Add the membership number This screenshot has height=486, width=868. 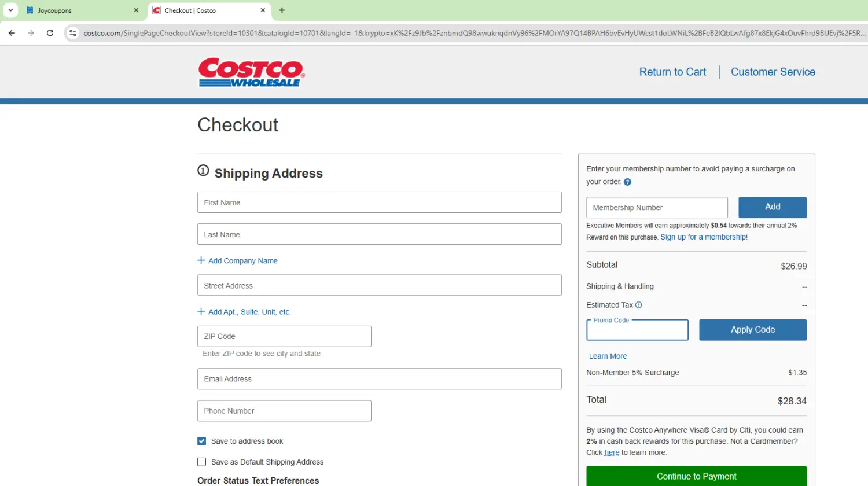(x=773, y=207)
